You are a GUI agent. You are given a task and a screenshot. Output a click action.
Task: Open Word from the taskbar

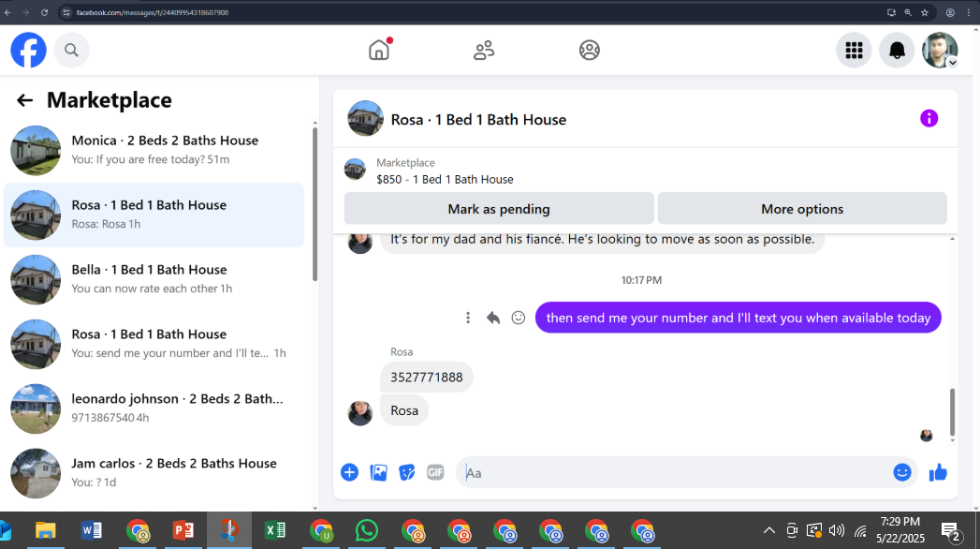coord(91,531)
